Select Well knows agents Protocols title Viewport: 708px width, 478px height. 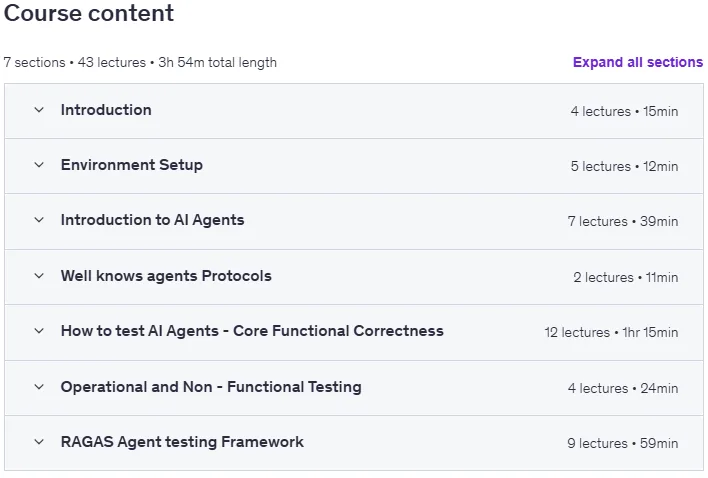tap(166, 276)
